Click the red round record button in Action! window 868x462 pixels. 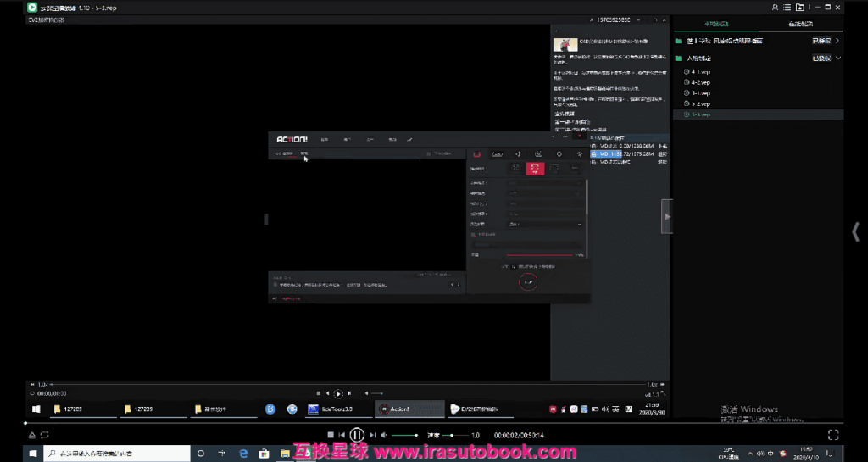[528, 282]
